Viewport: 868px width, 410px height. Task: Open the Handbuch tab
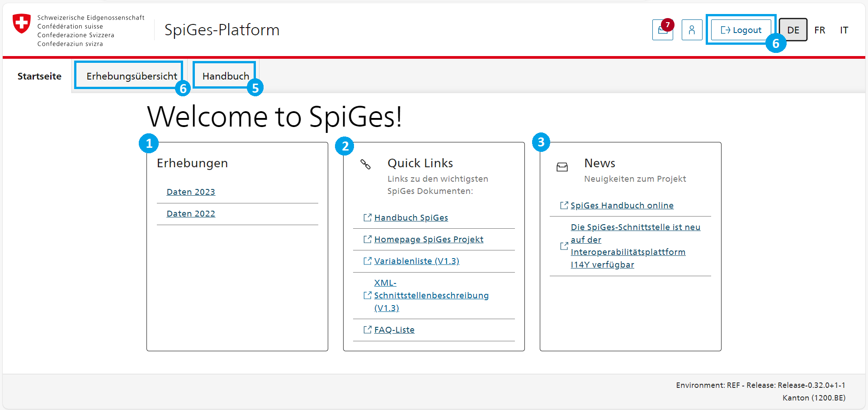[226, 76]
